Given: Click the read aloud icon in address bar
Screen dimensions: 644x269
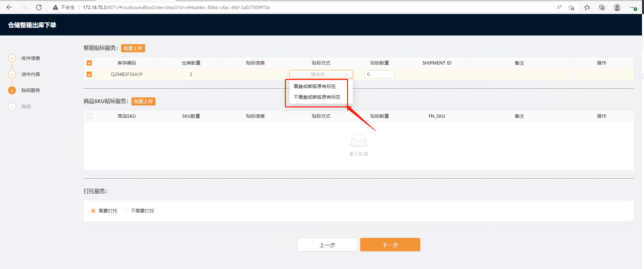Looking at the screenshot, I should point(559,7).
